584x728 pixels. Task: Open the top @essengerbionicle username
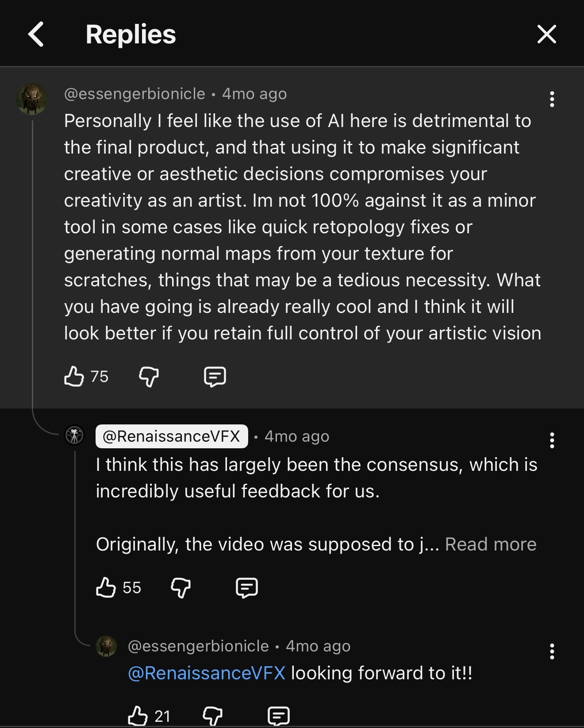point(134,94)
